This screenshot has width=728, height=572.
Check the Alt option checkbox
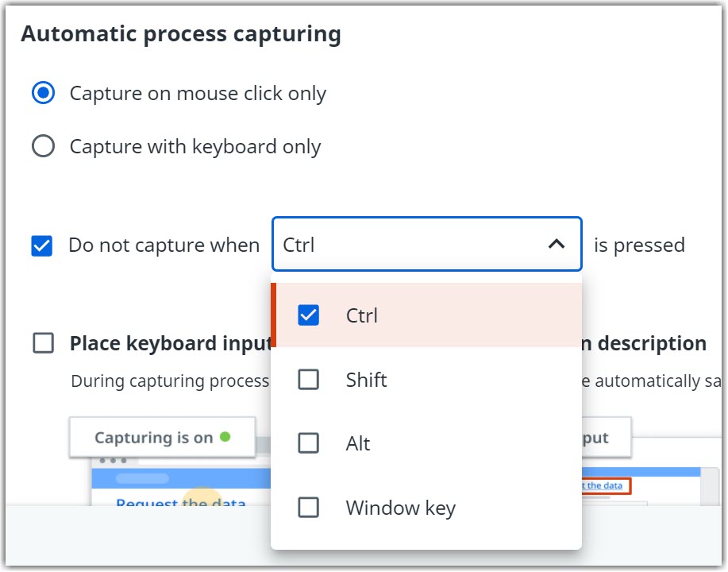tap(308, 443)
